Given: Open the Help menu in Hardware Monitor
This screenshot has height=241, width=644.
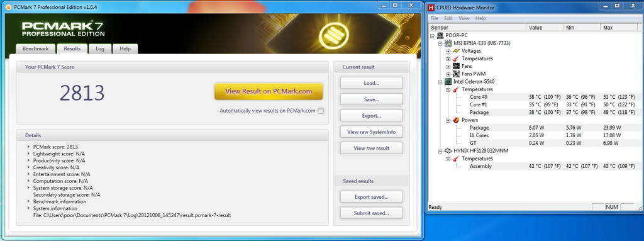Looking at the screenshot, I should (480, 18).
